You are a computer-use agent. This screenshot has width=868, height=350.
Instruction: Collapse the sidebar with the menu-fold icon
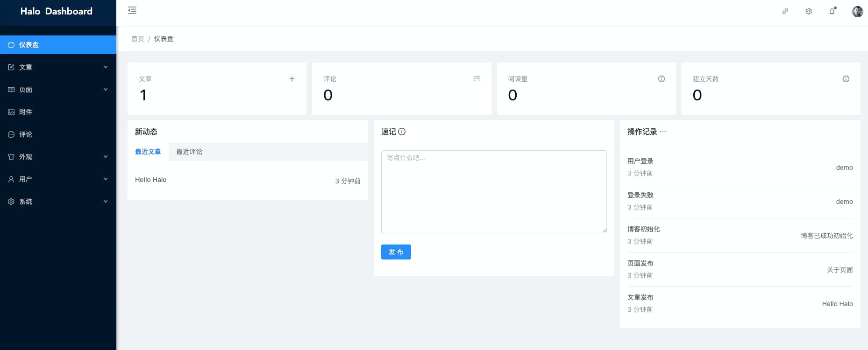(132, 10)
